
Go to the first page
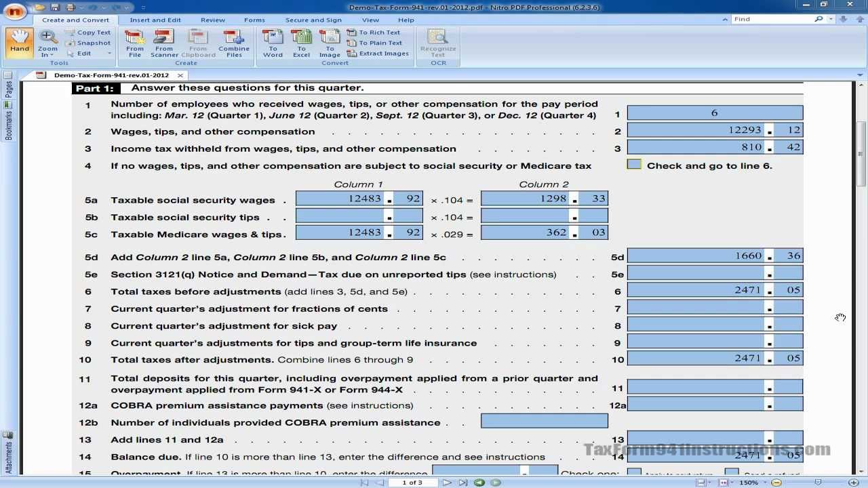point(365,483)
